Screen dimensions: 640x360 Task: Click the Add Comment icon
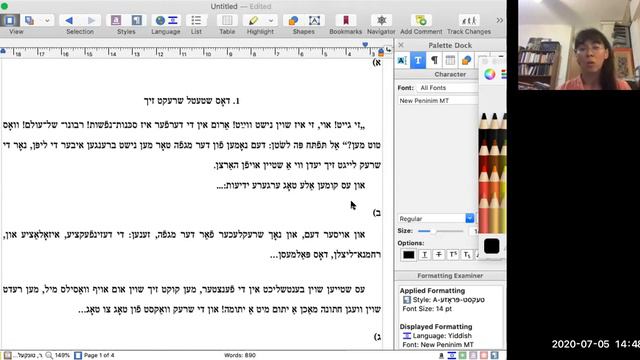421,20
